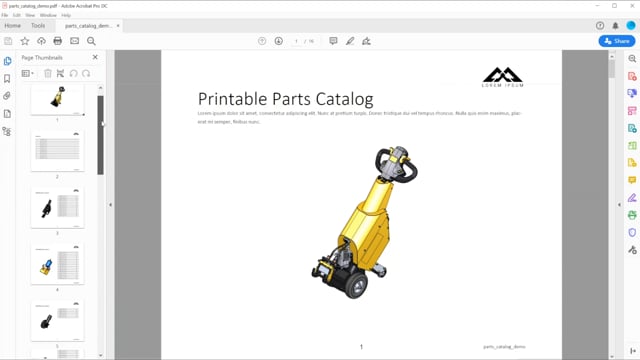Screen dimensions: 640x360
Task: Delete selected page with trash icon
Action: pyautogui.click(x=48, y=73)
